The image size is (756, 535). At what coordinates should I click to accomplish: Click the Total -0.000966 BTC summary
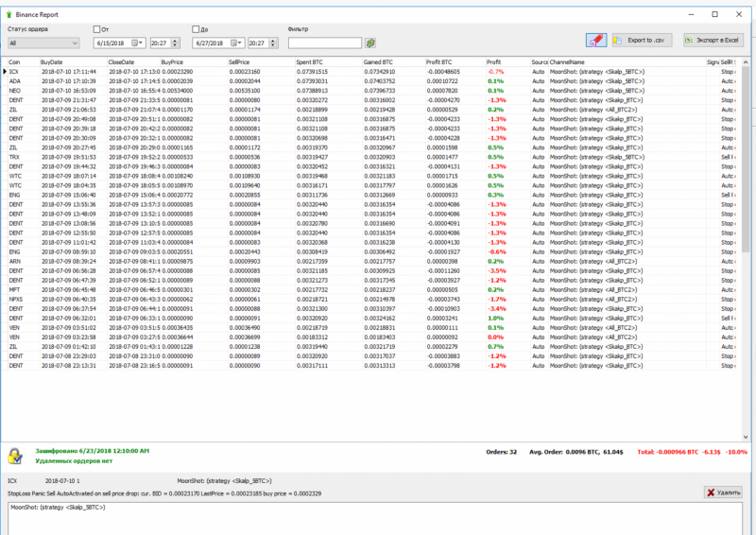[692, 452]
